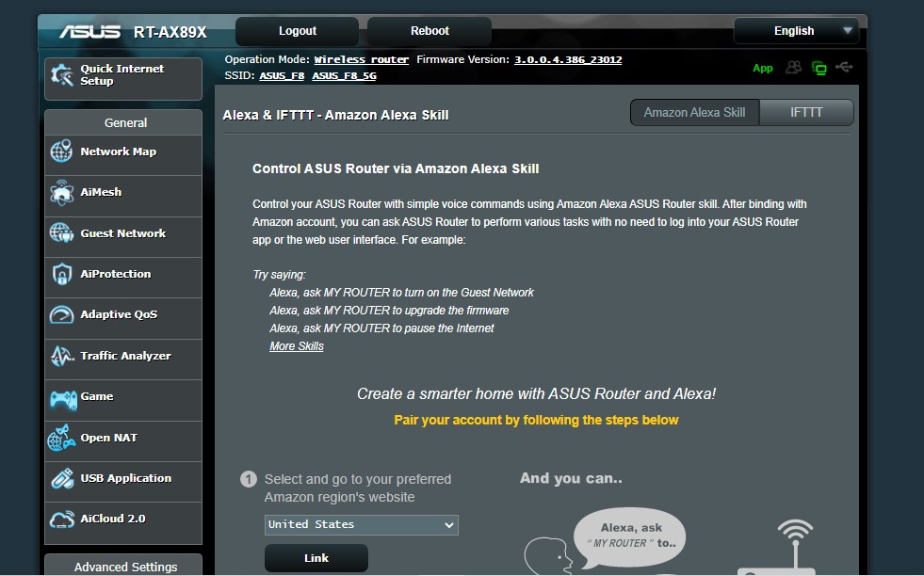Click the ASUS_F8_5G SSID link
The image size is (924, 576).
pyautogui.click(x=344, y=75)
